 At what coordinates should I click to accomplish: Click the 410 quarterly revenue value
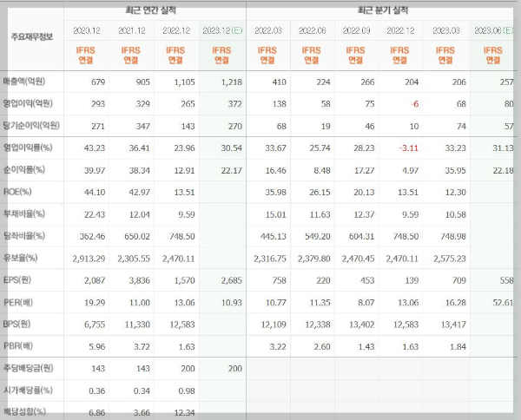click(x=279, y=82)
